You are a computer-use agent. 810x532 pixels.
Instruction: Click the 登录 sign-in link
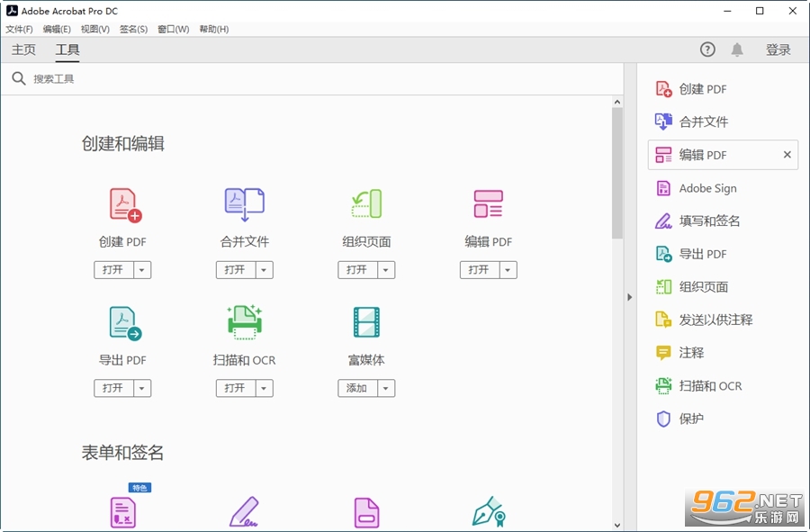pos(778,50)
